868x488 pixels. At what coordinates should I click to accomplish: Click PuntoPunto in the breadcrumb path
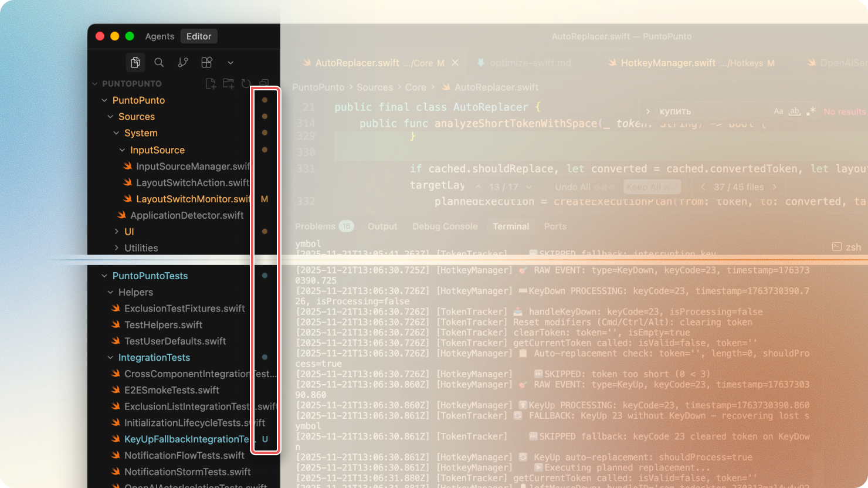pos(318,87)
